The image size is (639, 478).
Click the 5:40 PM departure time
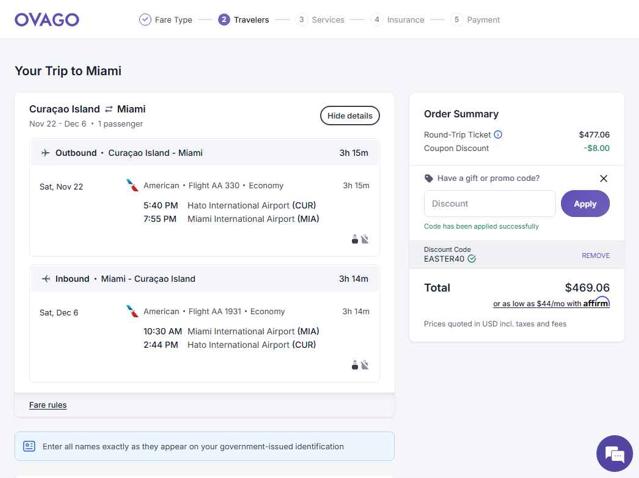point(161,205)
